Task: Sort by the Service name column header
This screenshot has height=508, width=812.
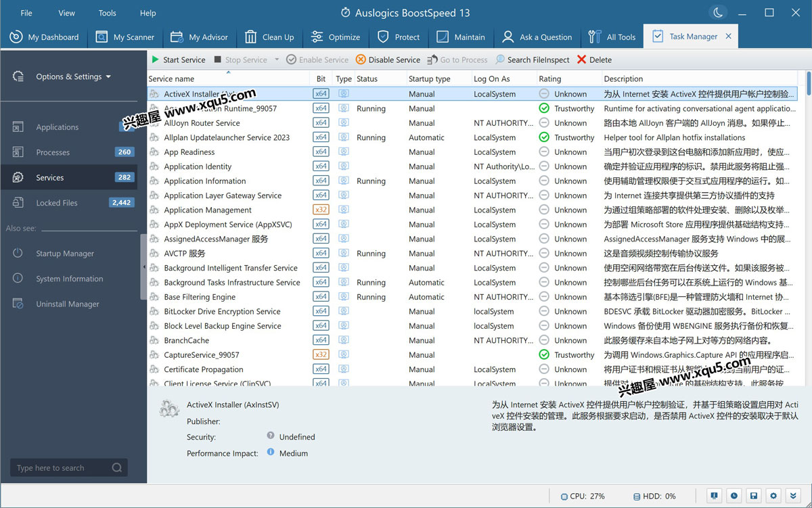Action: click(228, 78)
